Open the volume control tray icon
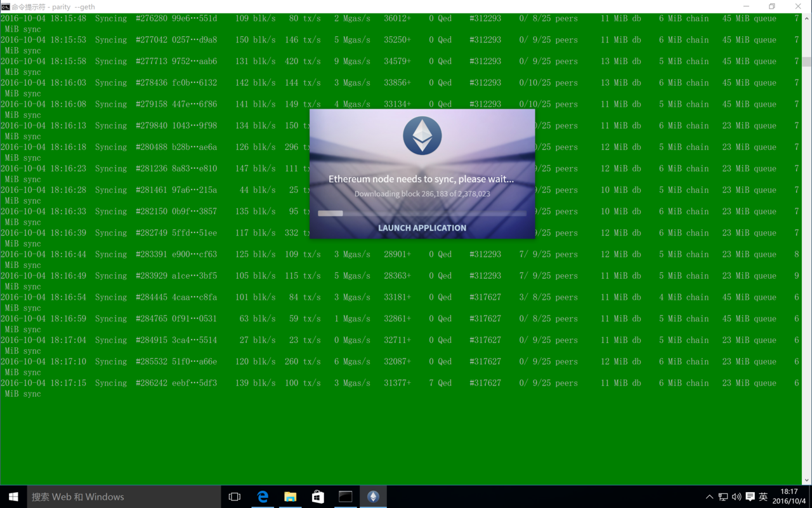Screen dimensions: 812x508 [737, 497]
